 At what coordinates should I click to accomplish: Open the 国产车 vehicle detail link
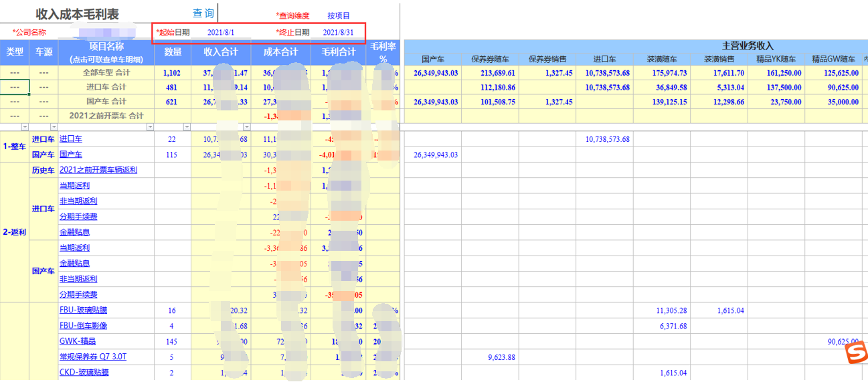click(x=71, y=155)
